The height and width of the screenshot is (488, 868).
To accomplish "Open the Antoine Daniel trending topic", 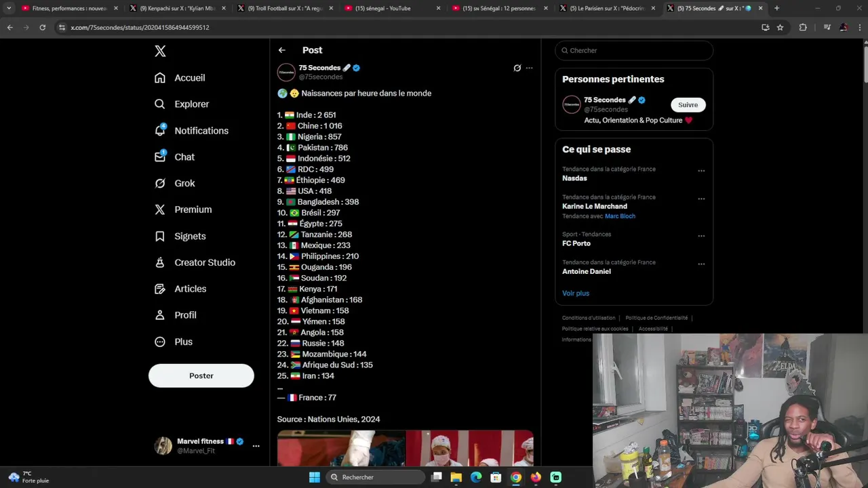I will [587, 271].
